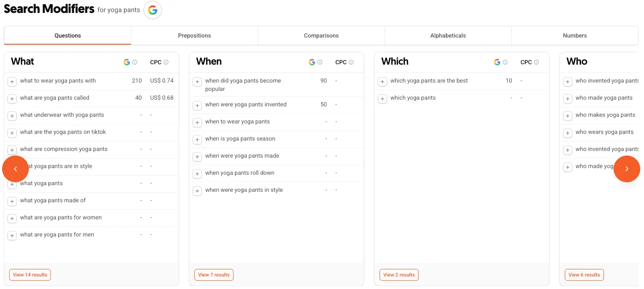Go to previous columns with left arrow
The width and height of the screenshot is (644, 289).
pyautogui.click(x=15, y=169)
